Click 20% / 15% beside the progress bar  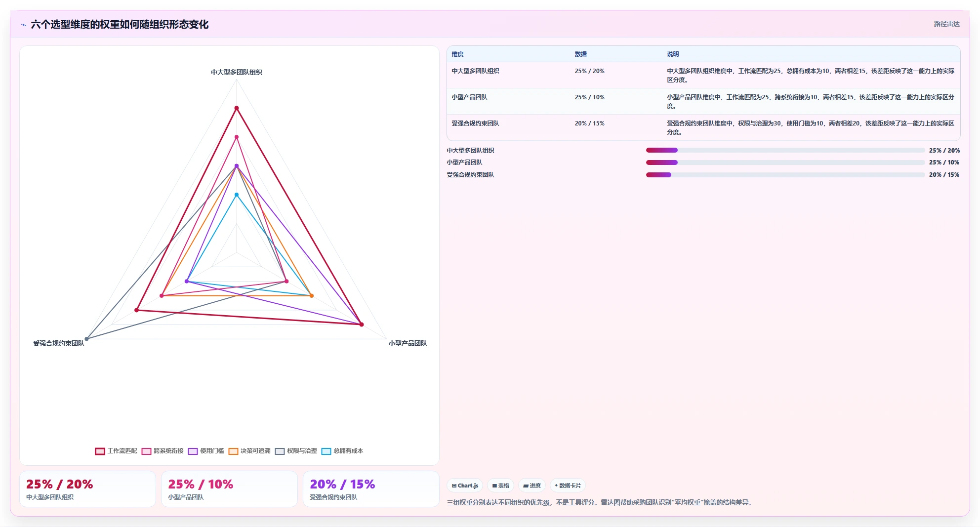click(x=944, y=175)
